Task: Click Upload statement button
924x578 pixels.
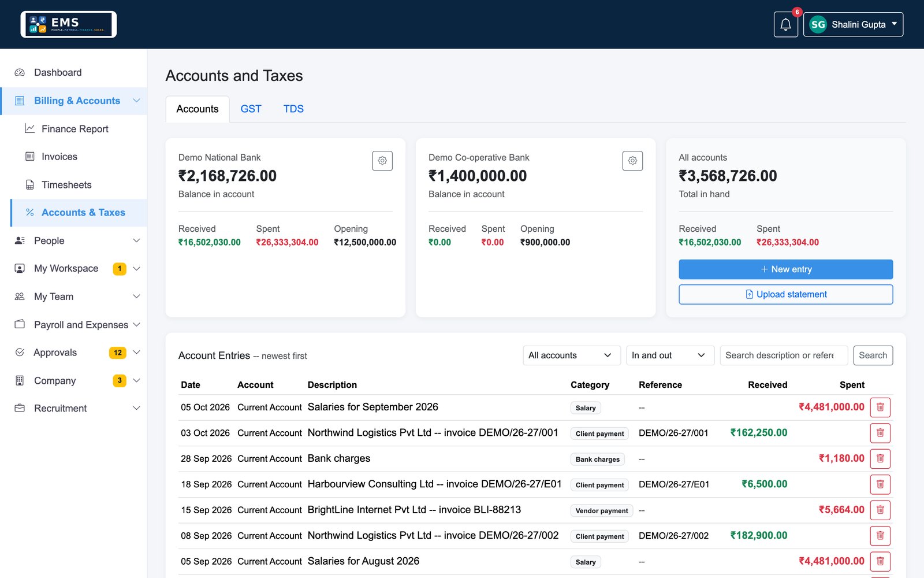Action: [785, 294]
